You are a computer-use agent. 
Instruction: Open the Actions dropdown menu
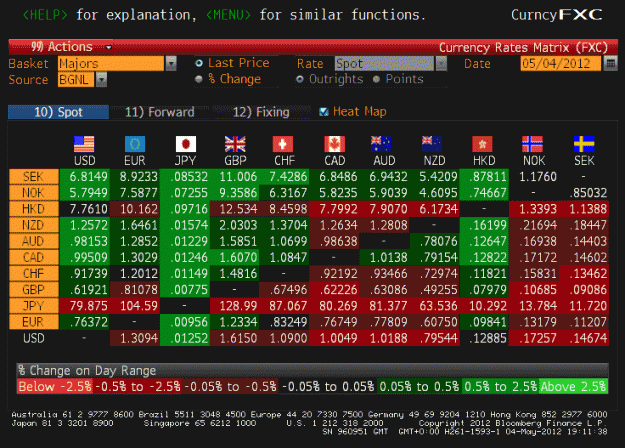[x=61, y=47]
